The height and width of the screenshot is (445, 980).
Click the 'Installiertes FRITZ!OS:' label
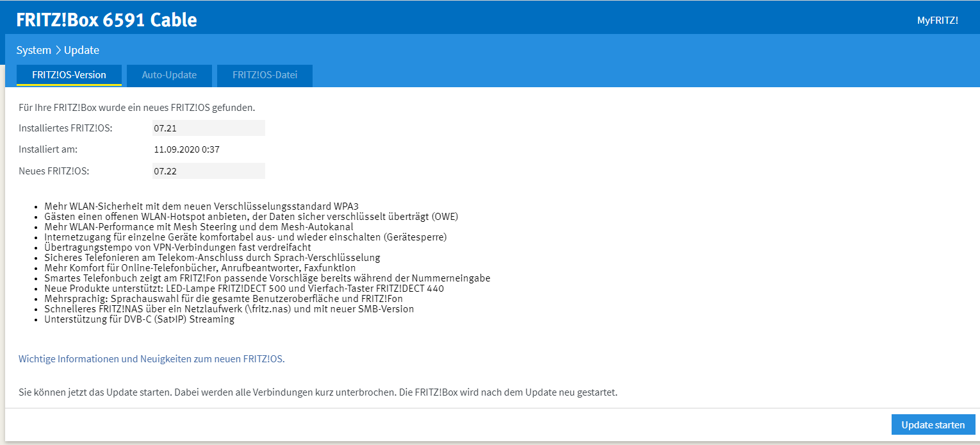coord(66,128)
